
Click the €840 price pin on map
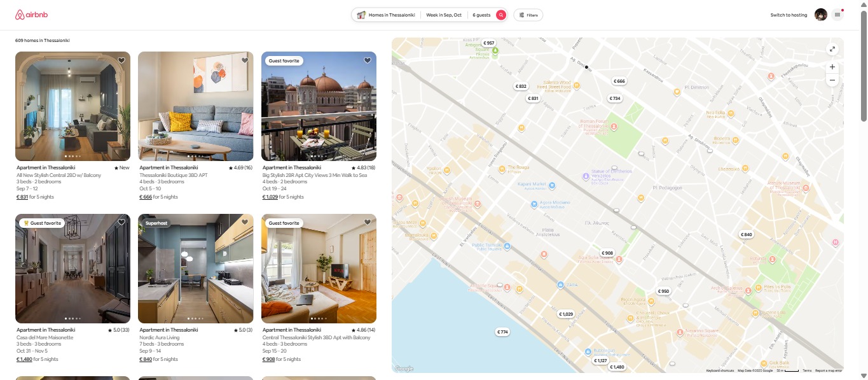click(x=747, y=235)
